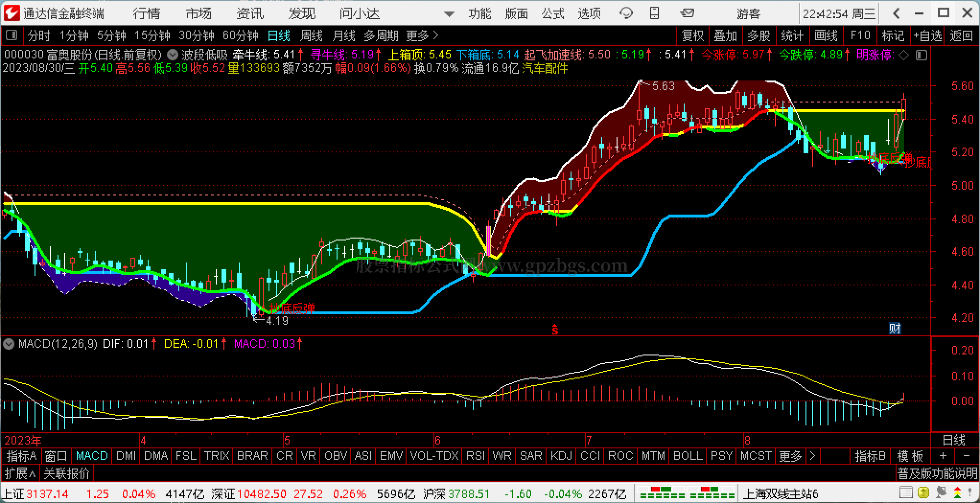
Task: Click the 多周期 multi-period option
Action: click(381, 35)
